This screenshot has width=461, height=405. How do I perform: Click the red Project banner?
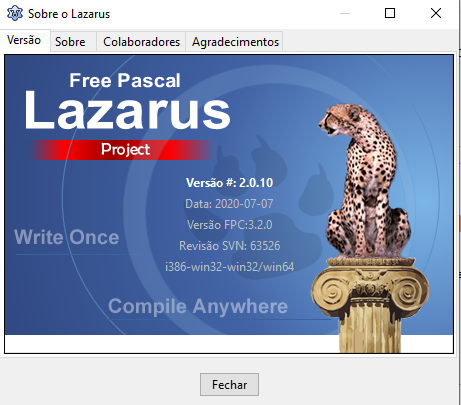point(123,150)
